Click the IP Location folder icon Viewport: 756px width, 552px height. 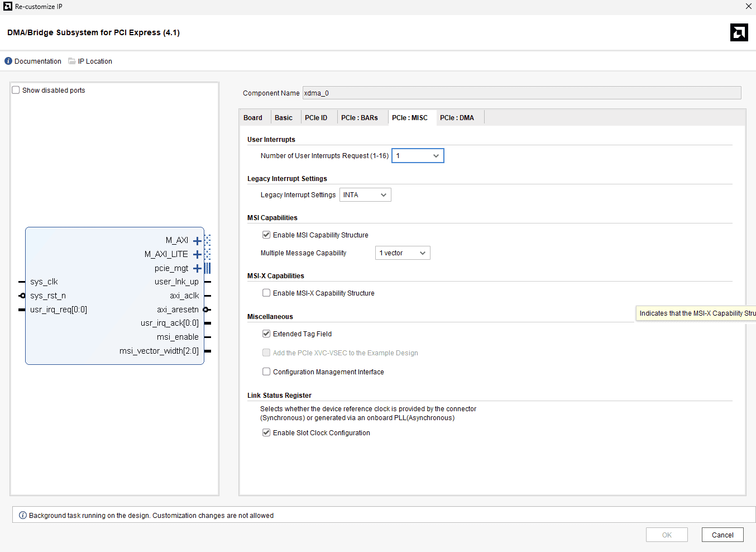(72, 61)
